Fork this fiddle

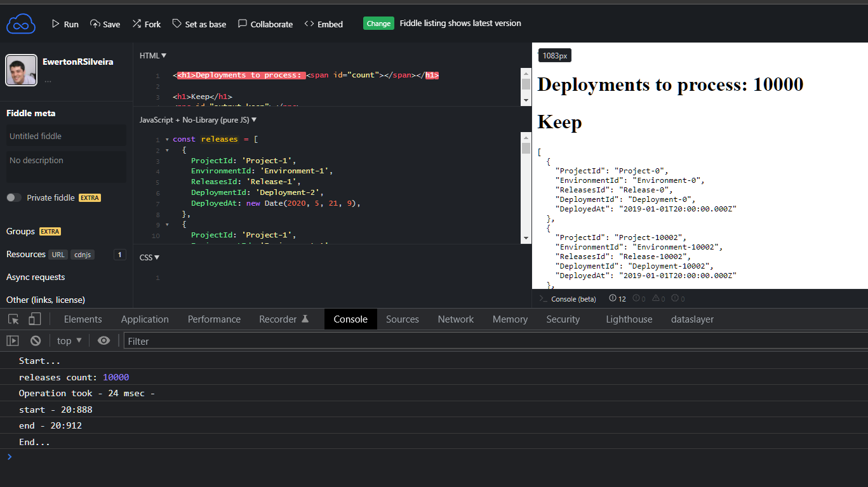pos(146,24)
